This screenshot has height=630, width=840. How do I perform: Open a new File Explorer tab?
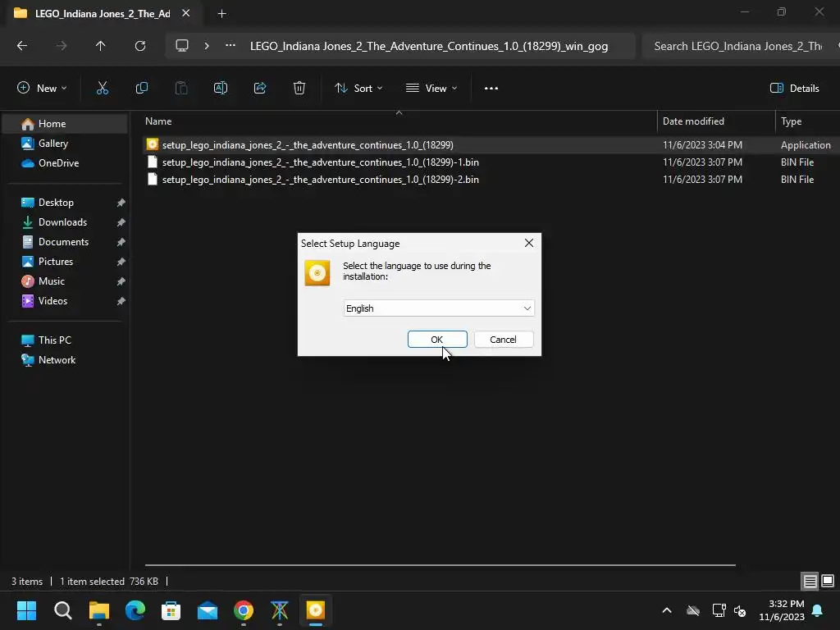221,14
